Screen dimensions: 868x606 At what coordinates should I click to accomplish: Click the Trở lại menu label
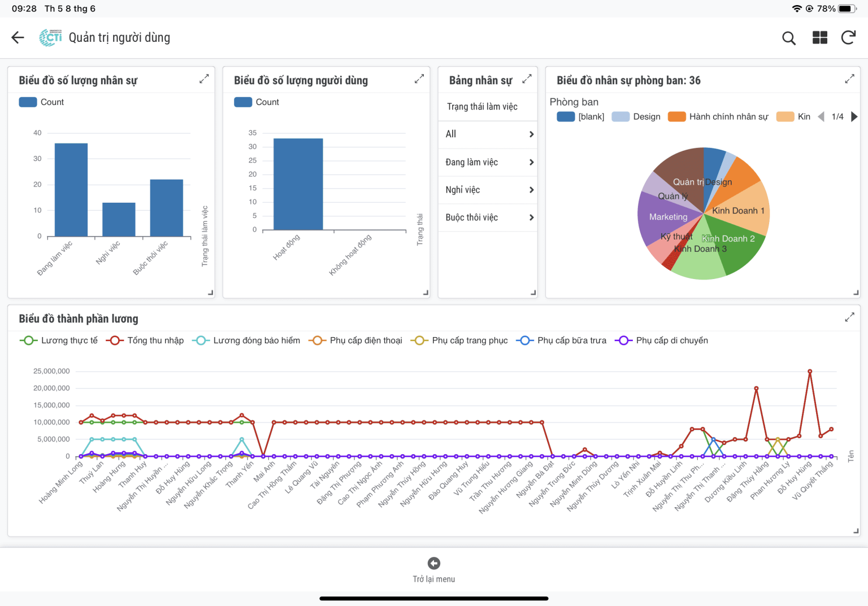[x=434, y=579]
